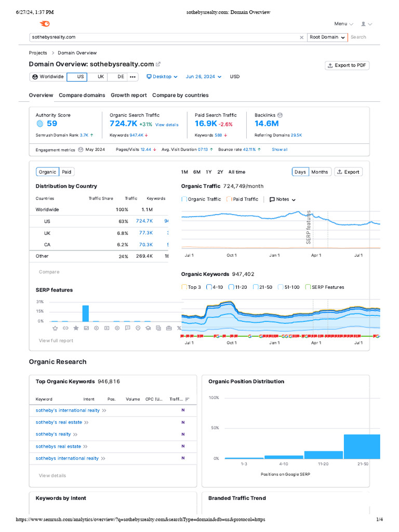Open the Root Domain dropdown
The image size is (399, 532).
pyautogui.click(x=327, y=37)
